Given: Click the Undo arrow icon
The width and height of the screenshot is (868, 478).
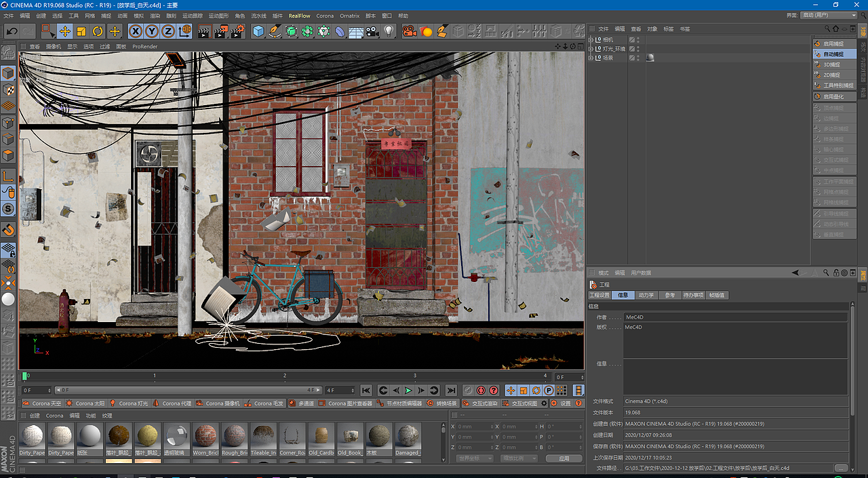Looking at the screenshot, I should 12,31.
